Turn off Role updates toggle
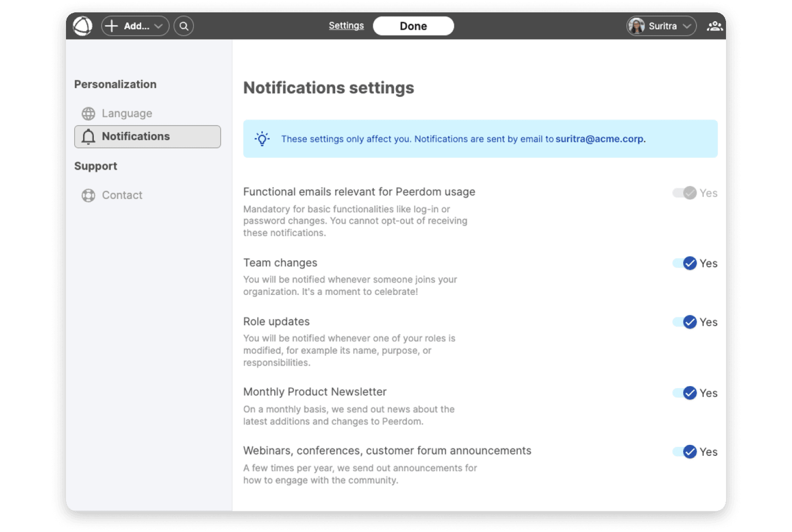The image size is (792, 532). point(685,322)
